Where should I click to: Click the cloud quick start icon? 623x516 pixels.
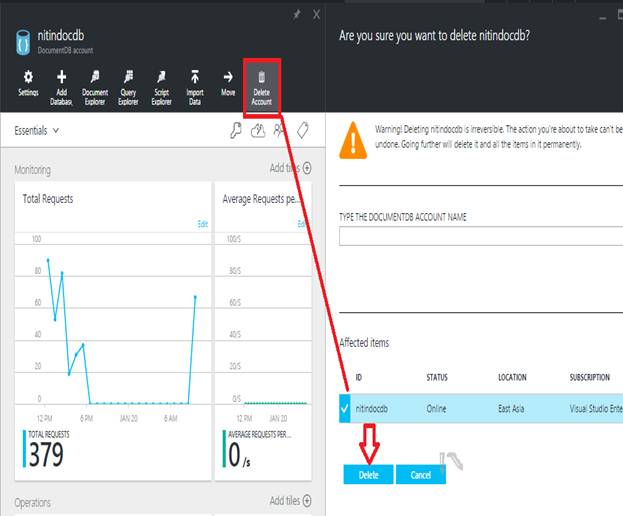pos(258,130)
